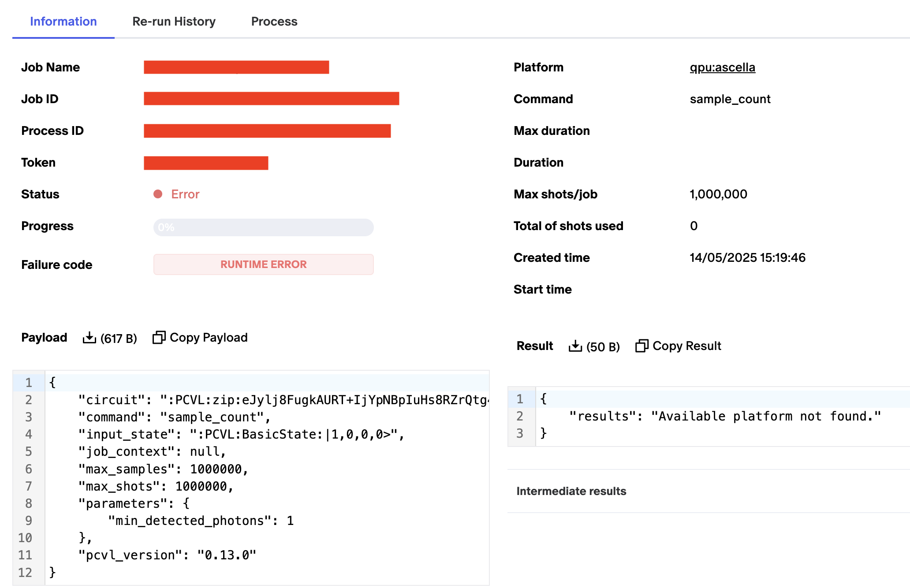This screenshot has width=910, height=588.
Task: Click the redacted Token value
Action: [x=206, y=163]
